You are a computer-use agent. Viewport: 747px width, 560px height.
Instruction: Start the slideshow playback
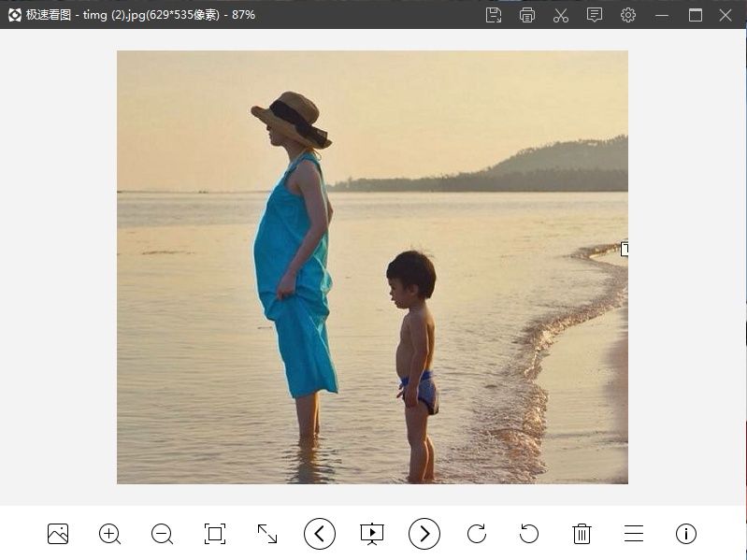point(372,534)
